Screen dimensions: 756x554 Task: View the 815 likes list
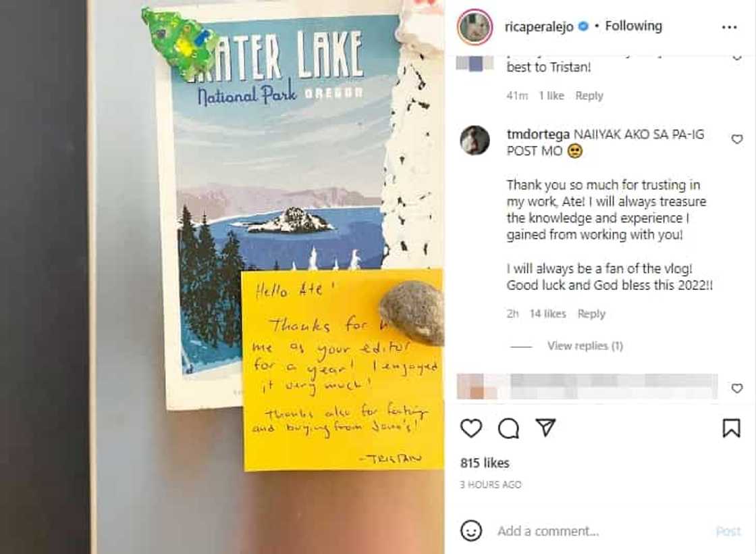485,463
